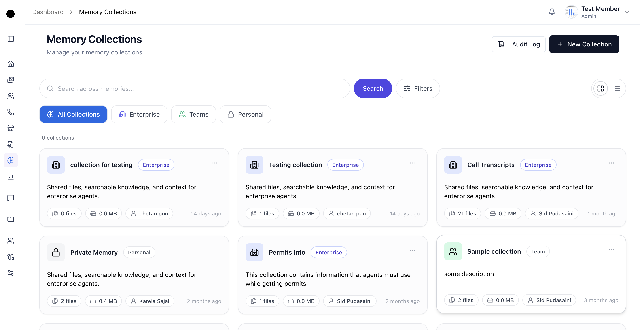Switch to grid view
This screenshot has width=644, height=330.
click(x=600, y=88)
